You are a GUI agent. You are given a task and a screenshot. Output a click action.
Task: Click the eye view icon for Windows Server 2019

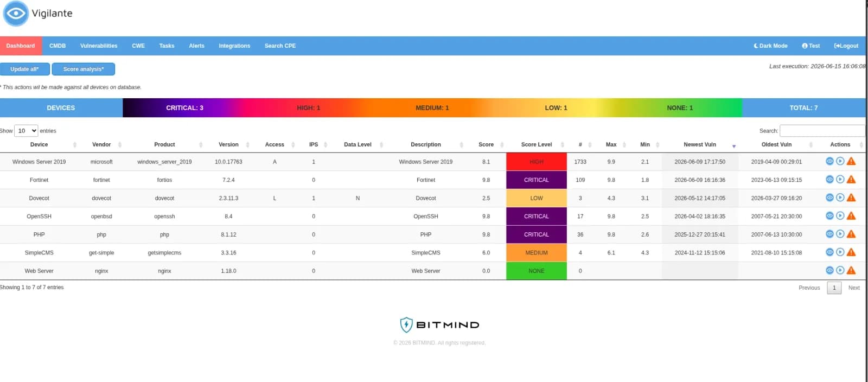coord(829,161)
